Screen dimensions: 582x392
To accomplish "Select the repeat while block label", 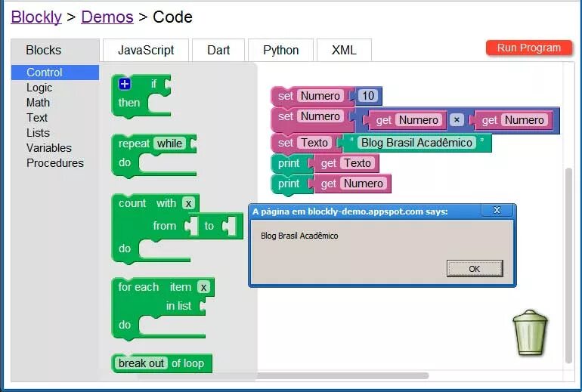I will 134,144.
